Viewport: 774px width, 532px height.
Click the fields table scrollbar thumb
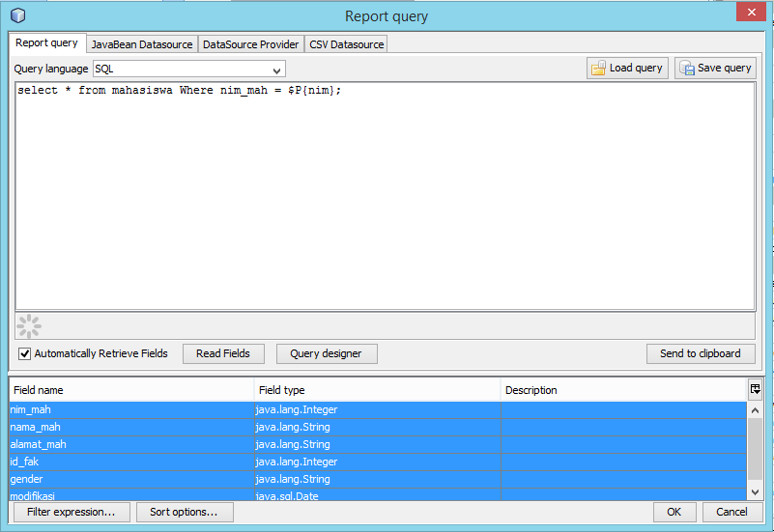(755, 449)
